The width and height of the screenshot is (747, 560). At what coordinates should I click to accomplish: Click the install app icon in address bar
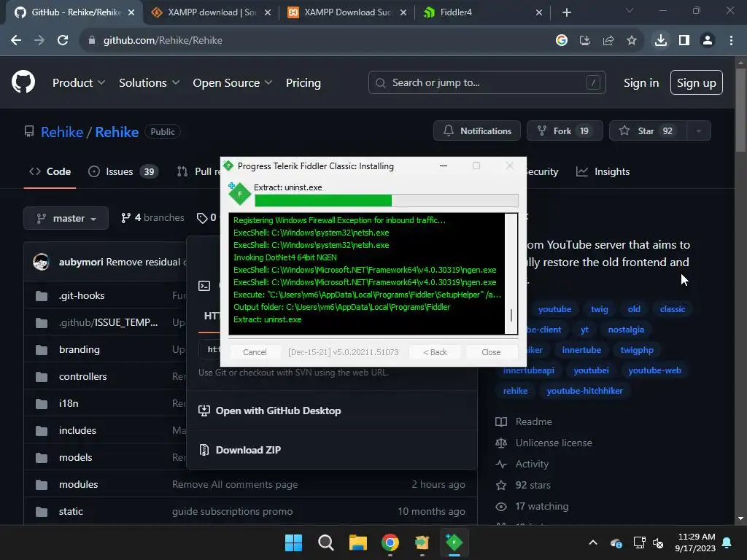pyautogui.click(x=585, y=41)
